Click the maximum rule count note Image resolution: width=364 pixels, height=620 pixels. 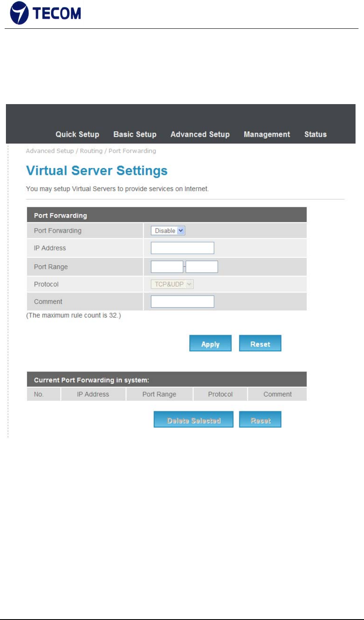pyautogui.click(x=74, y=315)
